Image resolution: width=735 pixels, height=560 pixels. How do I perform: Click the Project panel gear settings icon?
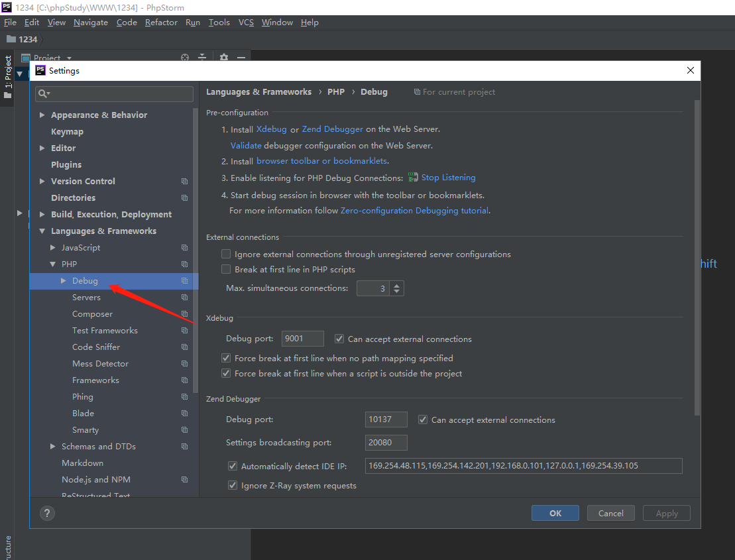pyautogui.click(x=224, y=57)
